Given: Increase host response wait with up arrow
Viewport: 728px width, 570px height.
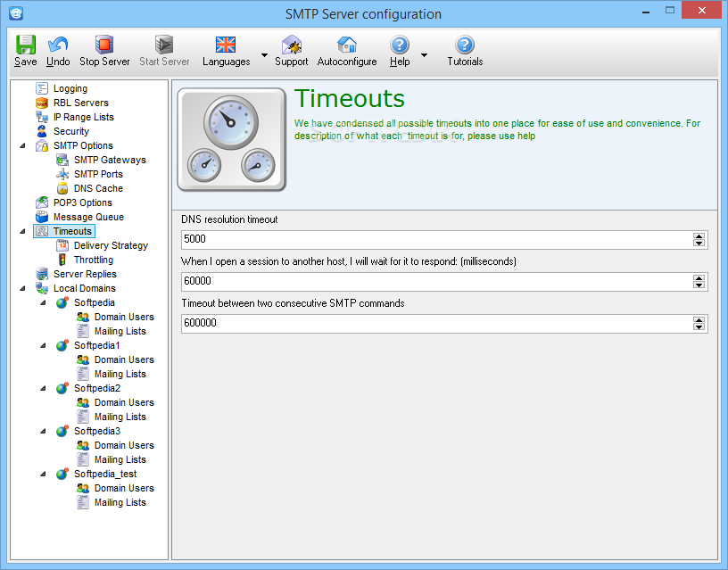Looking at the screenshot, I should pos(699,277).
